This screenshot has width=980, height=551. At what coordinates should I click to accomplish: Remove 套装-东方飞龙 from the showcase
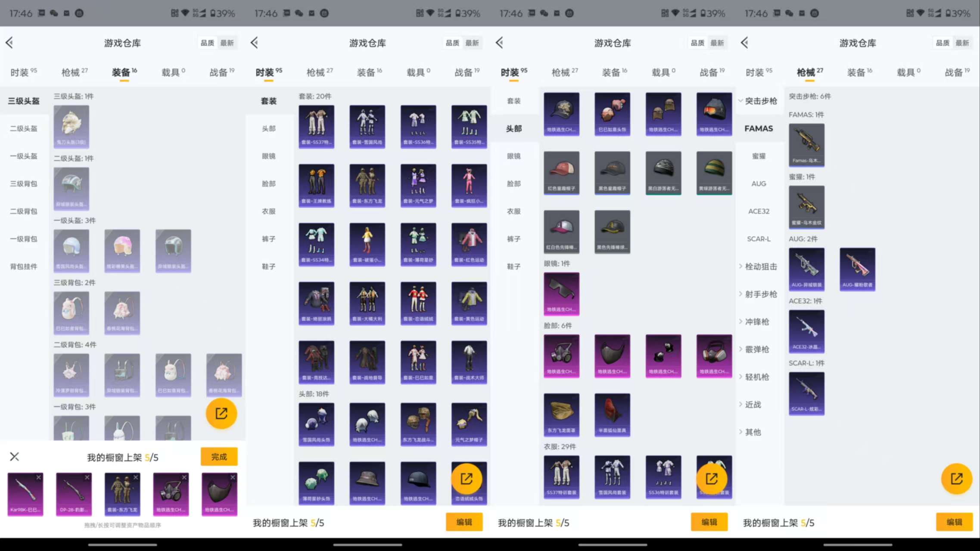137,477
